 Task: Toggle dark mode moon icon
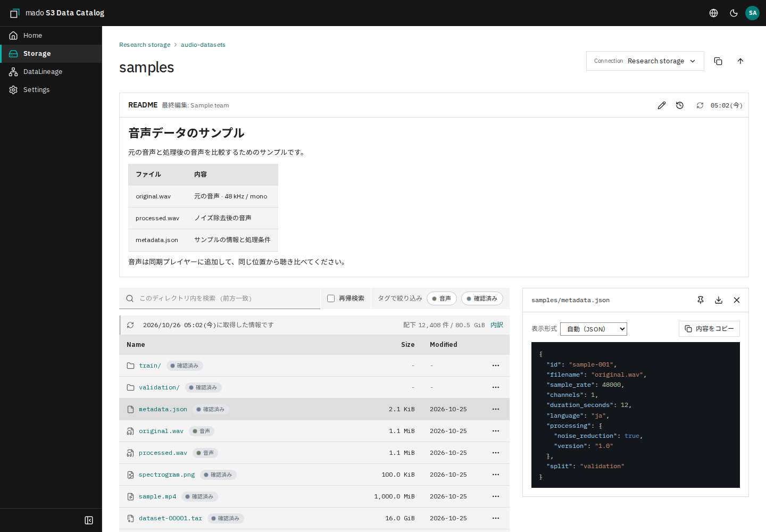[734, 13]
